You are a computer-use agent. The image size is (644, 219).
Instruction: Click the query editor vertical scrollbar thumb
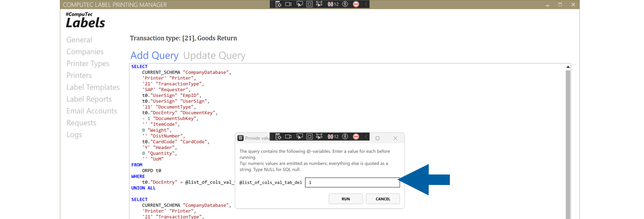(568, 144)
